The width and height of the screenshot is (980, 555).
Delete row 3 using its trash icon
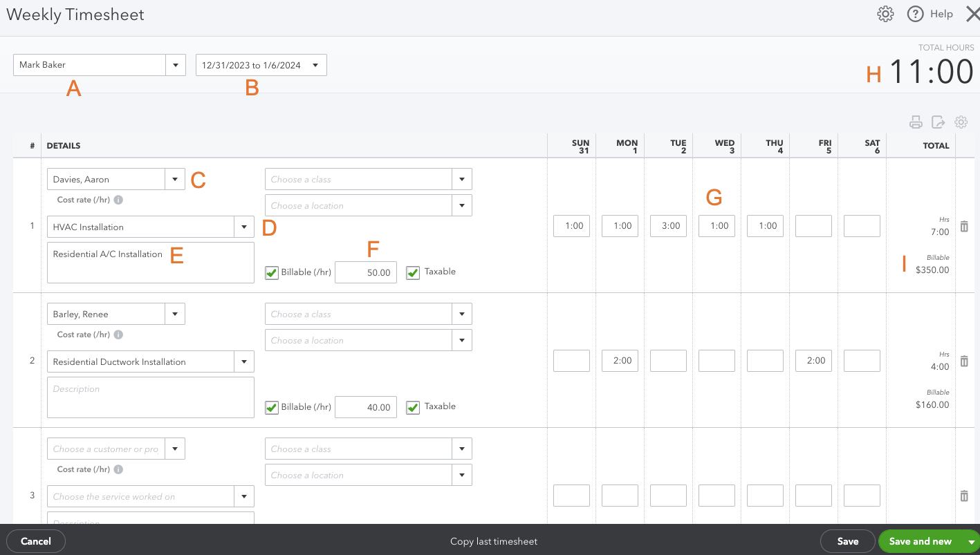(964, 496)
